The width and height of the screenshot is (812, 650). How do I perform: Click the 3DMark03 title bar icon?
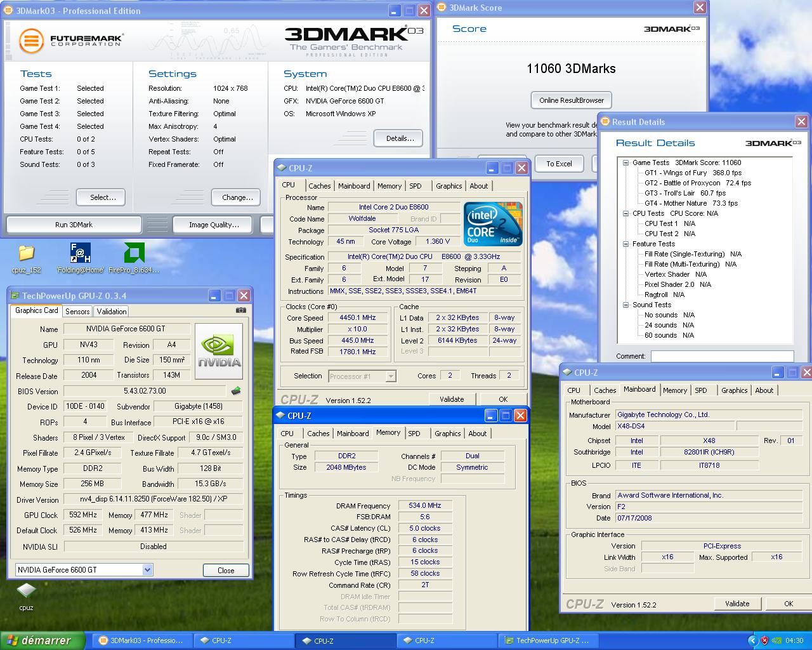click(x=8, y=10)
